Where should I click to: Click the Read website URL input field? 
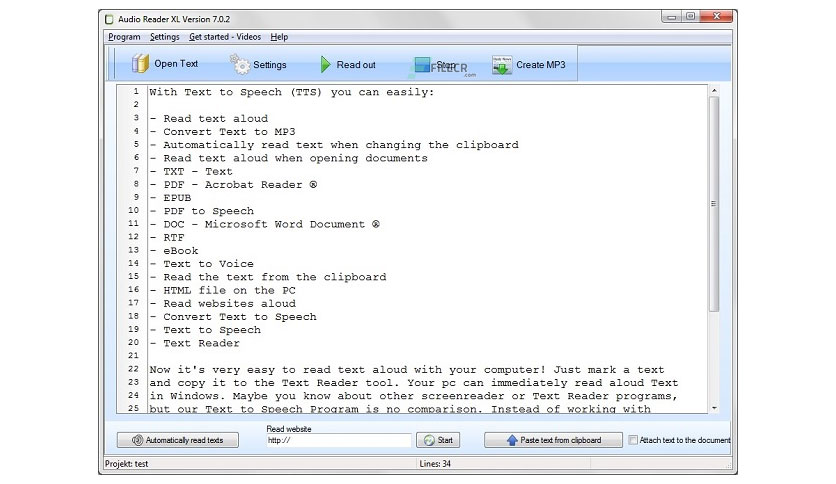click(339, 440)
